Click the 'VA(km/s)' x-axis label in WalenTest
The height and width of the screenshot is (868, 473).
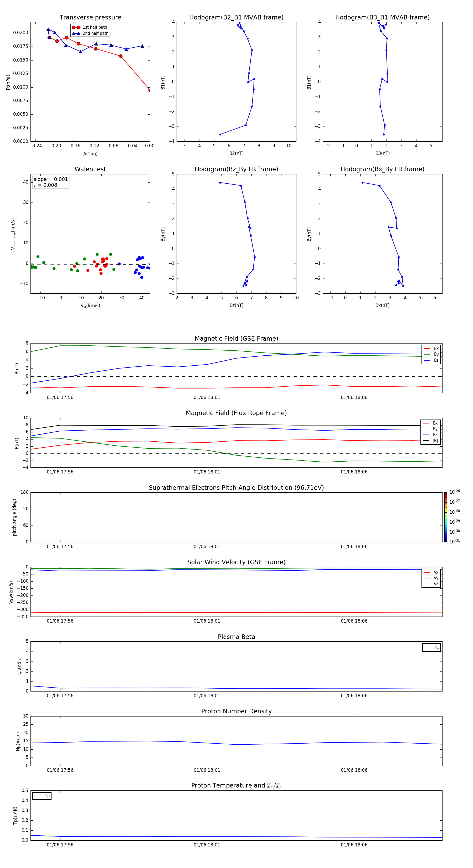click(x=90, y=306)
